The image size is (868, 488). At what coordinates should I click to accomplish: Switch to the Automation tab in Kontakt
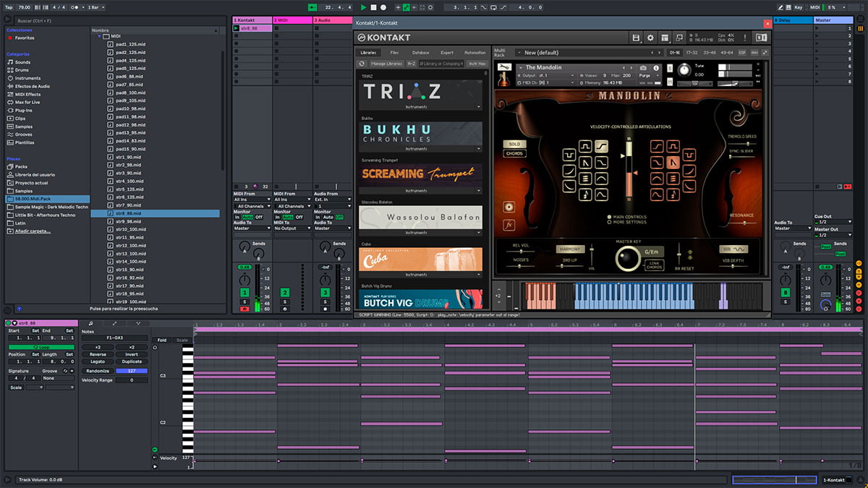475,53
